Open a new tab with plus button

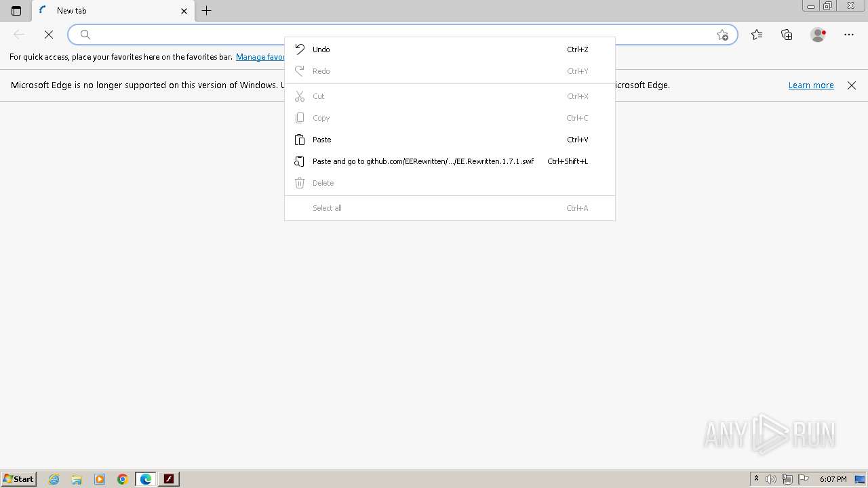pos(207,11)
